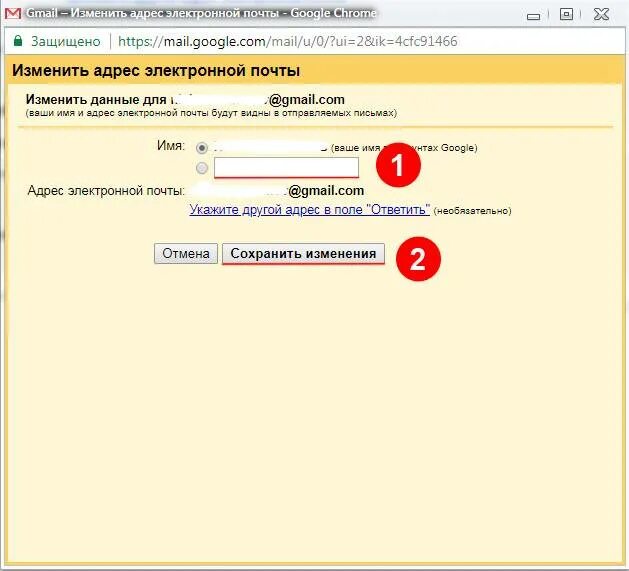Maximize the Chrome popup window
Viewport: 629px width, 571px height.
pos(566,15)
